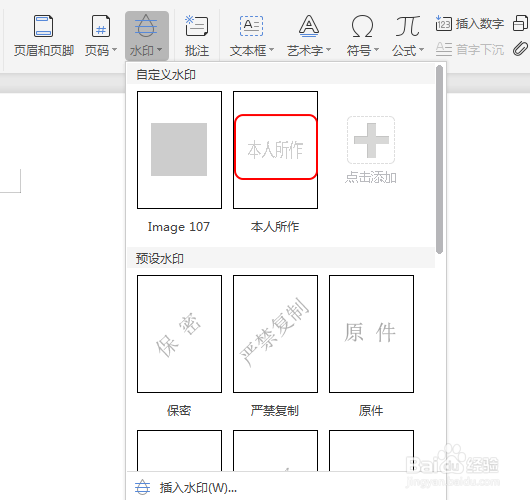530x500 pixels.
Task: Apply the 保密 preset watermark
Action: point(179,334)
